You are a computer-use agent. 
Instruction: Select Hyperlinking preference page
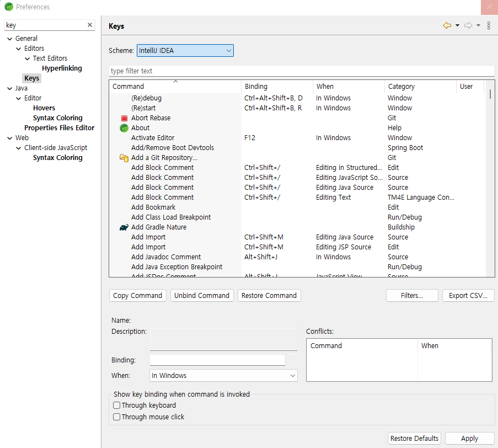[x=62, y=68]
